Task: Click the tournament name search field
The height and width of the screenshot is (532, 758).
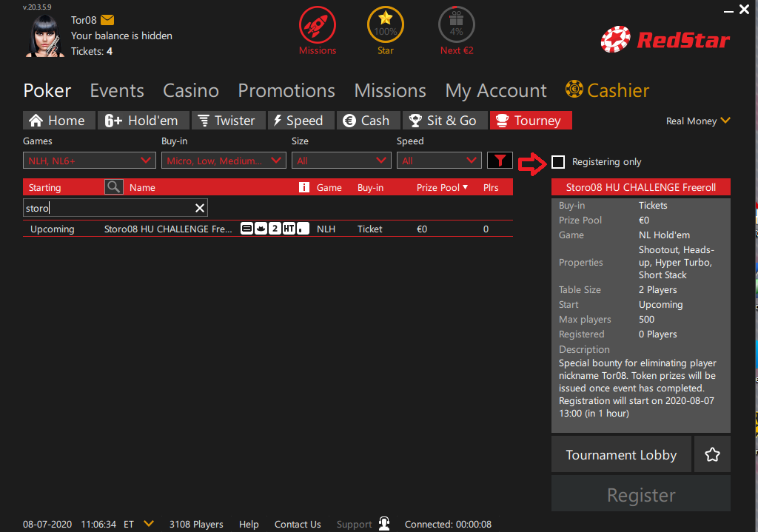Action: (x=107, y=208)
